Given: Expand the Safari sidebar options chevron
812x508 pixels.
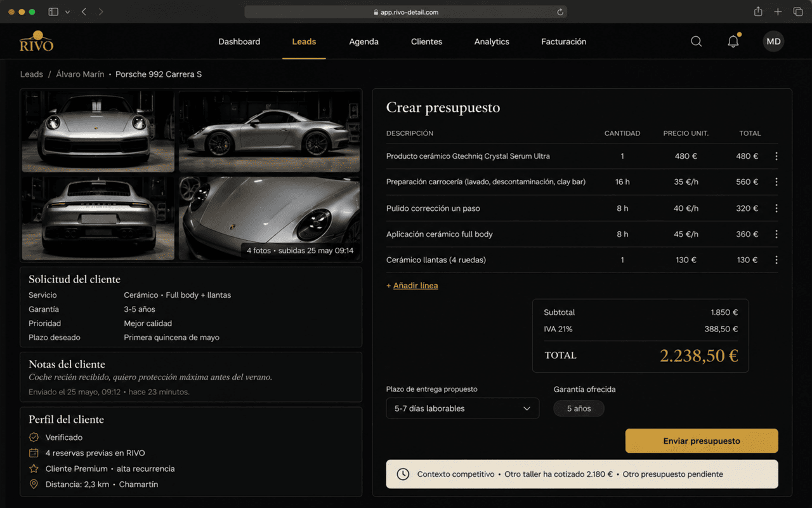Looking at the screenshot, I should point(67,12).
